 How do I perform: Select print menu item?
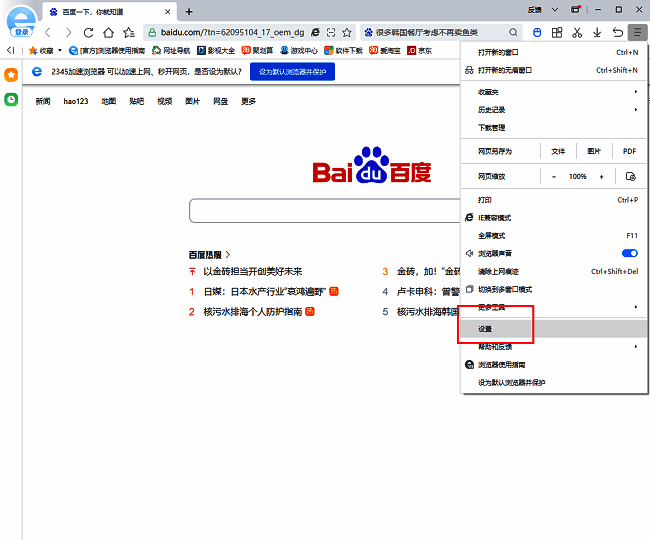pos(553,200)
